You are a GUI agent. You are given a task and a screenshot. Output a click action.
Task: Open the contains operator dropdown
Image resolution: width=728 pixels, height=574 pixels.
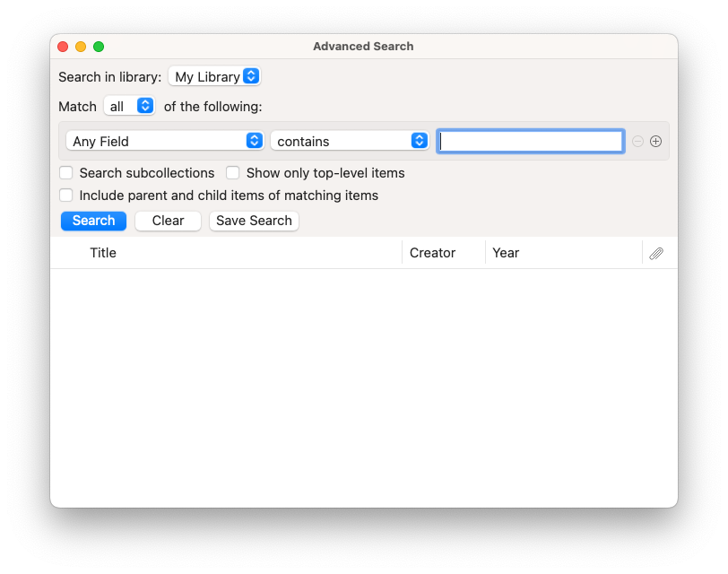[x=350, y=141]
